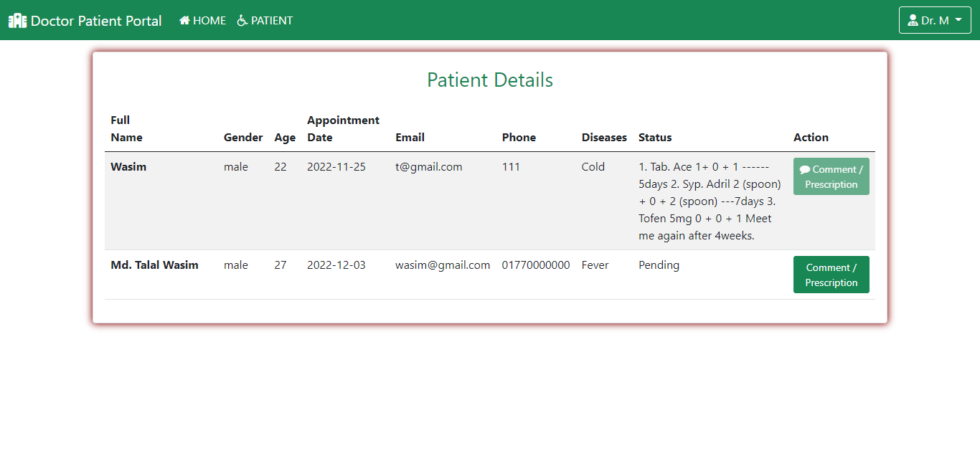Click the Pending status cell
Image resolution: width=980 pixels, height=471 pixels.
[x=659, y=265]
